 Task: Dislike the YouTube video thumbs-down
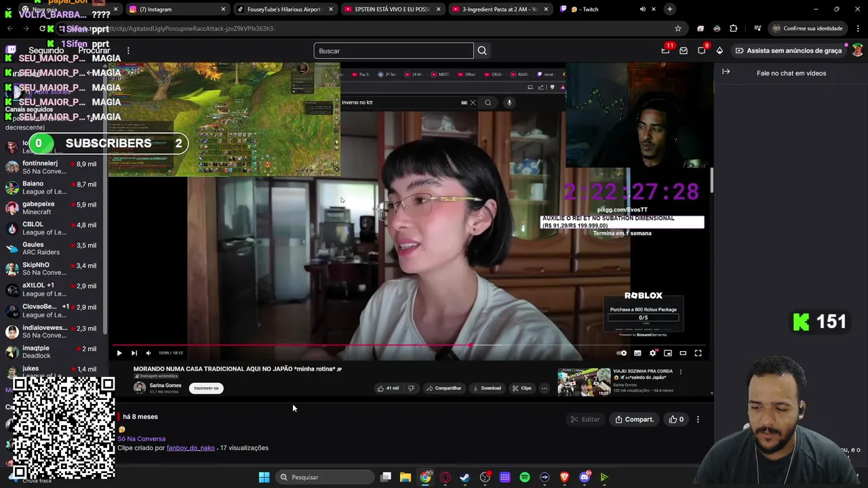pyautogui.click(x=411, y=388)
